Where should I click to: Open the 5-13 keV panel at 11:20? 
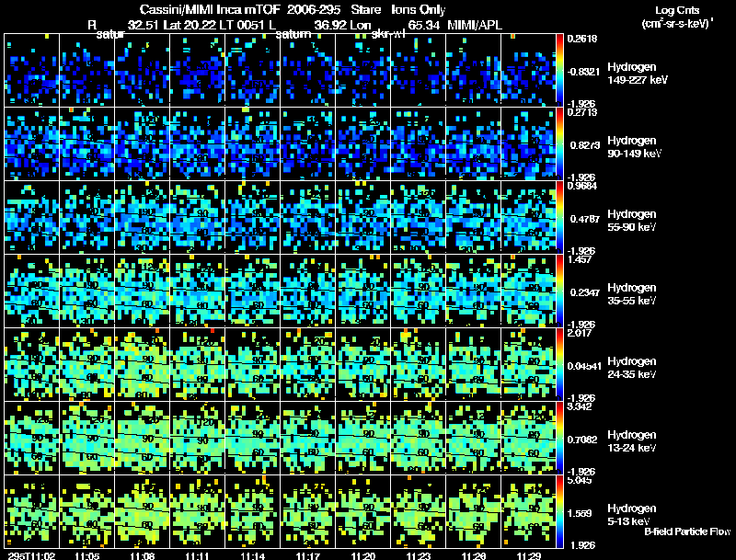(x=362, y=512)
